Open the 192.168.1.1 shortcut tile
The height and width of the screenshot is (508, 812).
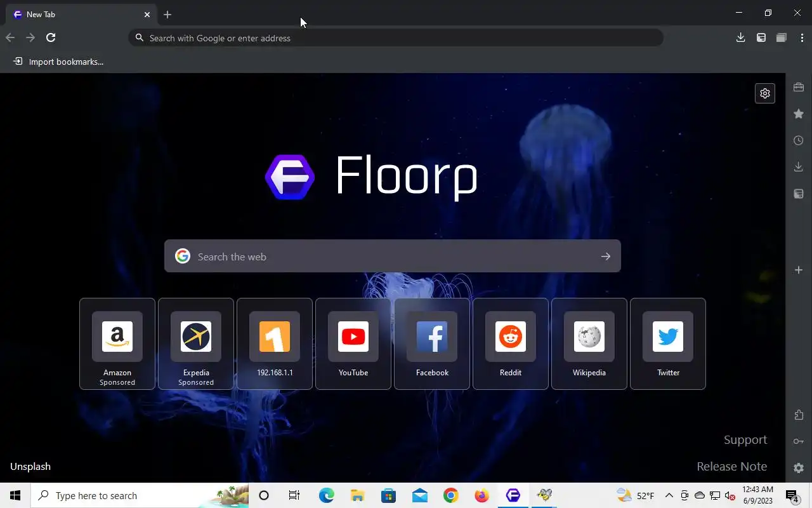[x=275, y=344]
